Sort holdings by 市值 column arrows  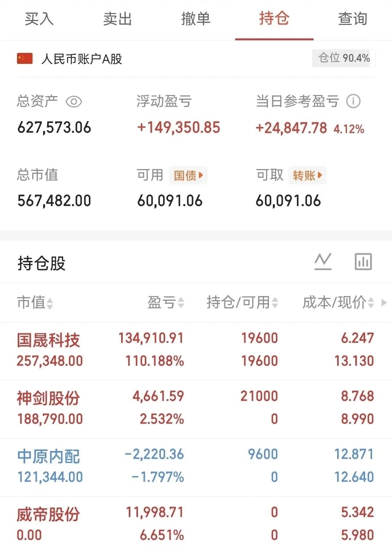click(x=50, y=303)
